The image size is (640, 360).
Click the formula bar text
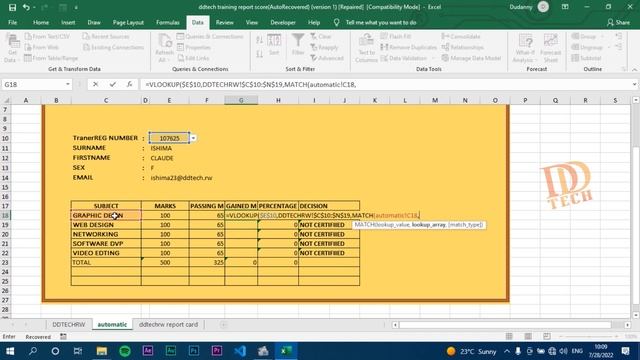click(x=251, y=84)
